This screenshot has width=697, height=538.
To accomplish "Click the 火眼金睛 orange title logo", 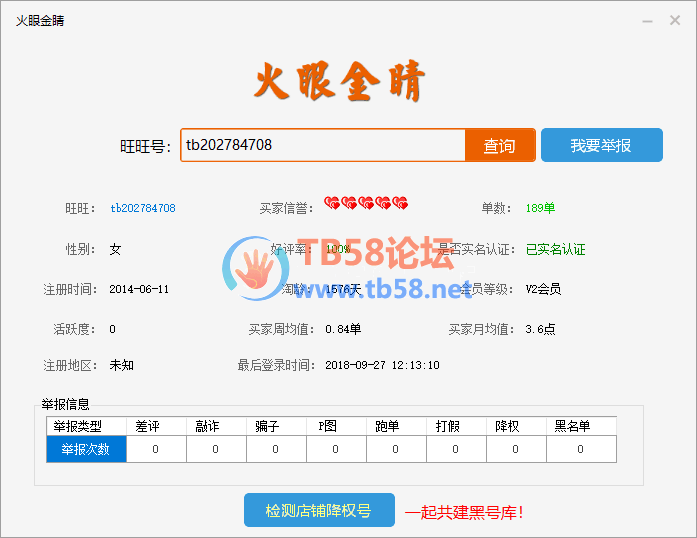I will click(340, 83).
